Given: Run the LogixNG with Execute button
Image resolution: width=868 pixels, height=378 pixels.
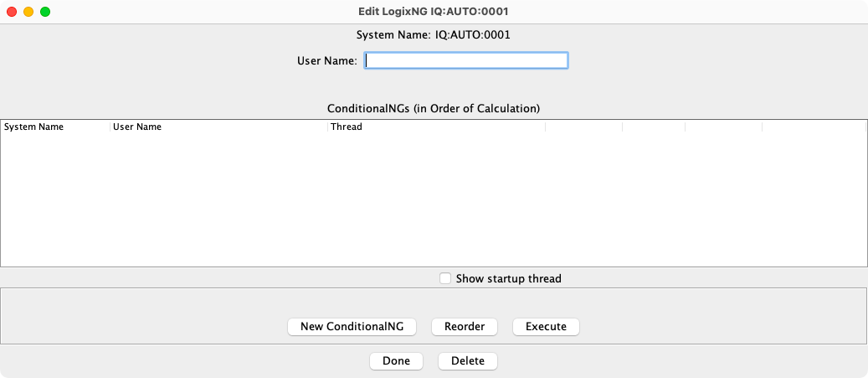Looking at the screenshot, I should [546, 326].
